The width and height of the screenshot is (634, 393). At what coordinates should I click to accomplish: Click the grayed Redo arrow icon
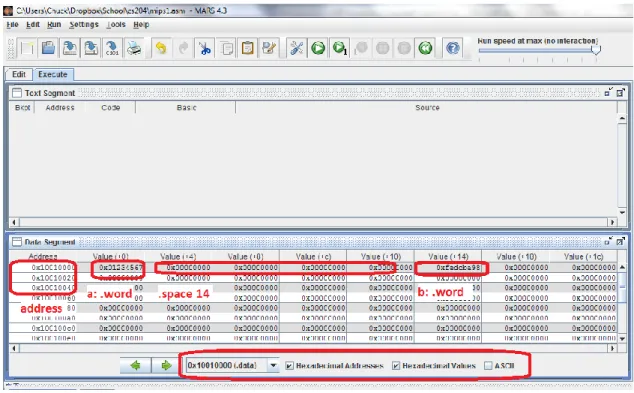tap(183, 49)
